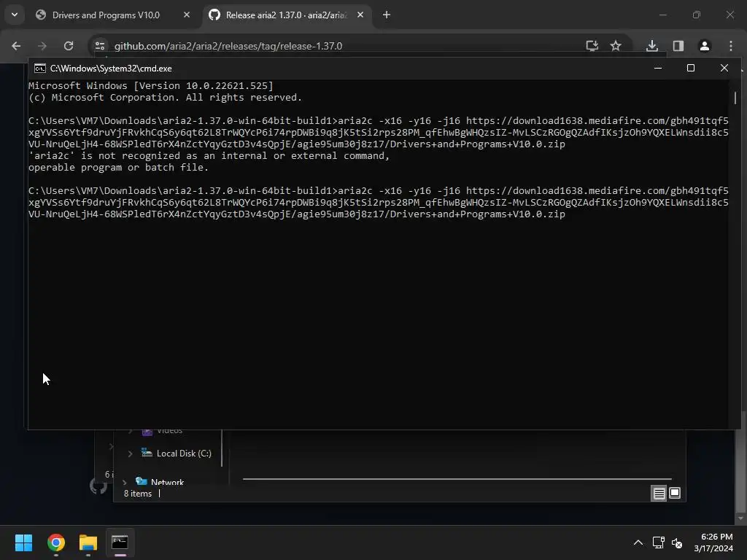Viewport: 747px width, 560px height.
Task: Open Chrome from the taskbar
Action: click(x=55, y=542)
